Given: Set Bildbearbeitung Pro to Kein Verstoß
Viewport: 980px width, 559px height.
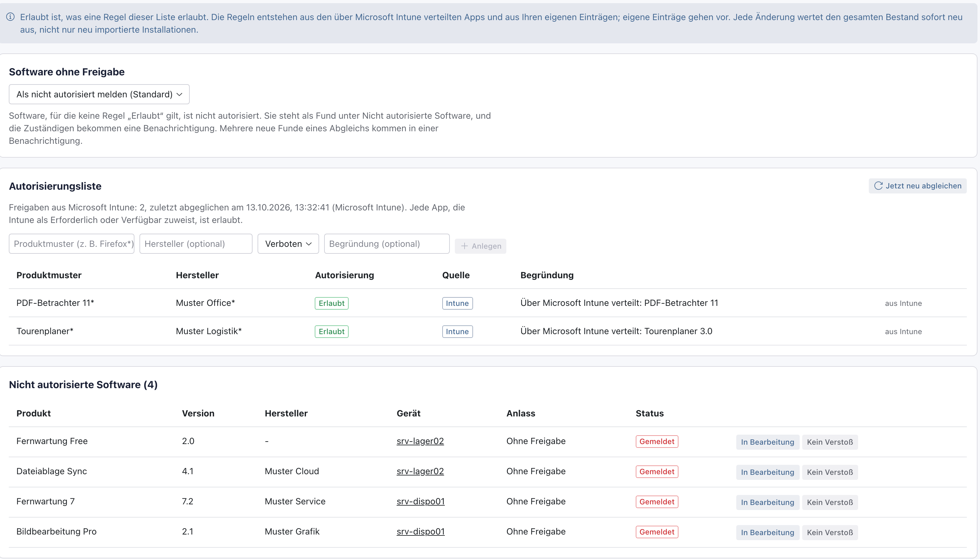Looking at the screenshot, I should pos(830,533).
